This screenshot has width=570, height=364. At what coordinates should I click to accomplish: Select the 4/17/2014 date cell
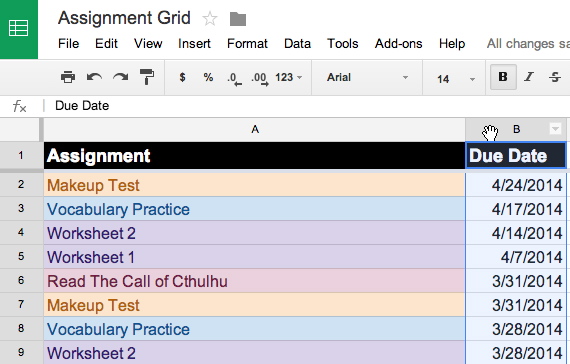516,209
